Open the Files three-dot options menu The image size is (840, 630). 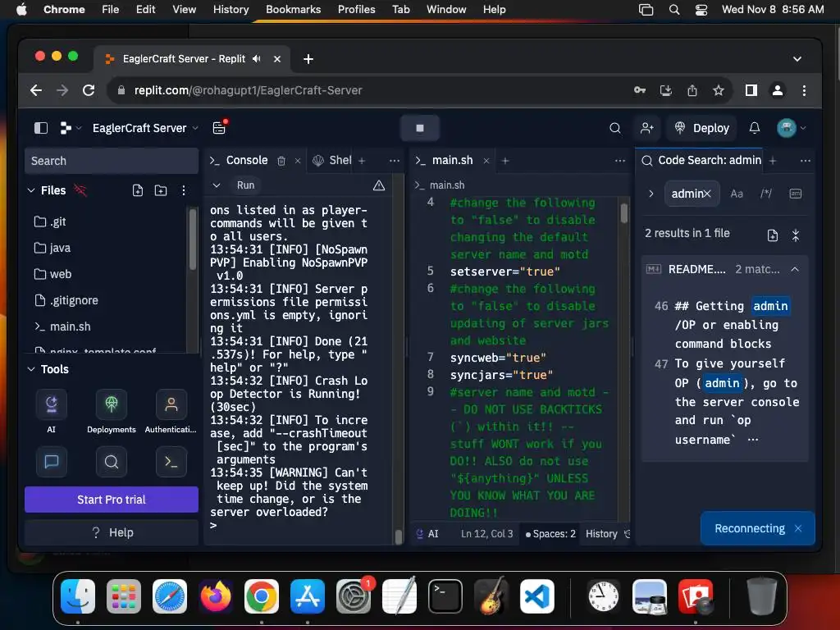(x=184, y=190)
